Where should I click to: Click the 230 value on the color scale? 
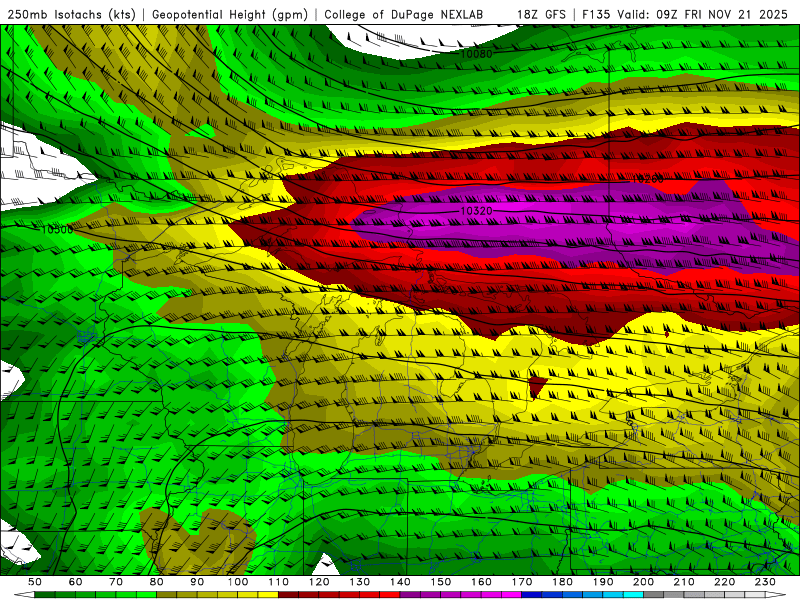[765, 582]
